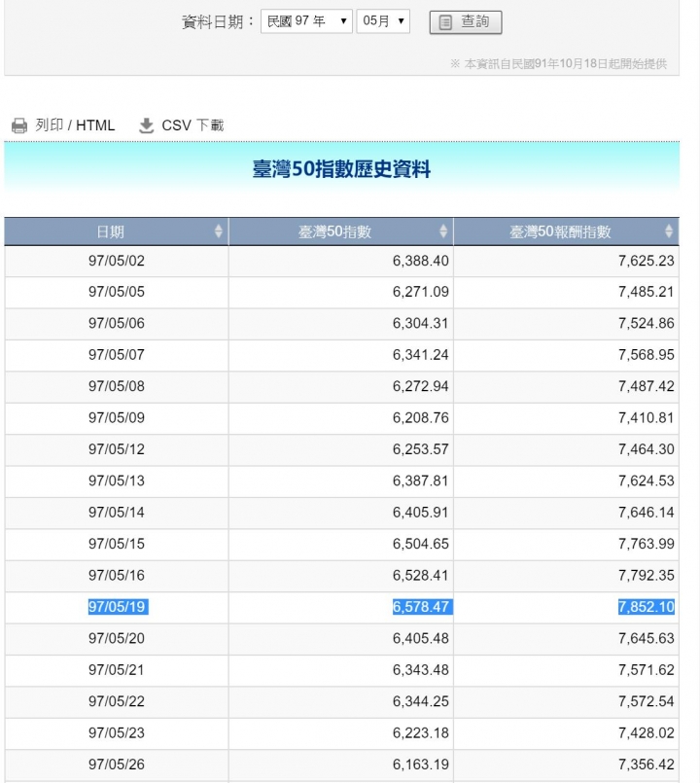
Task: Open the 列印 / HTML print link
Action: coord(75,125)
